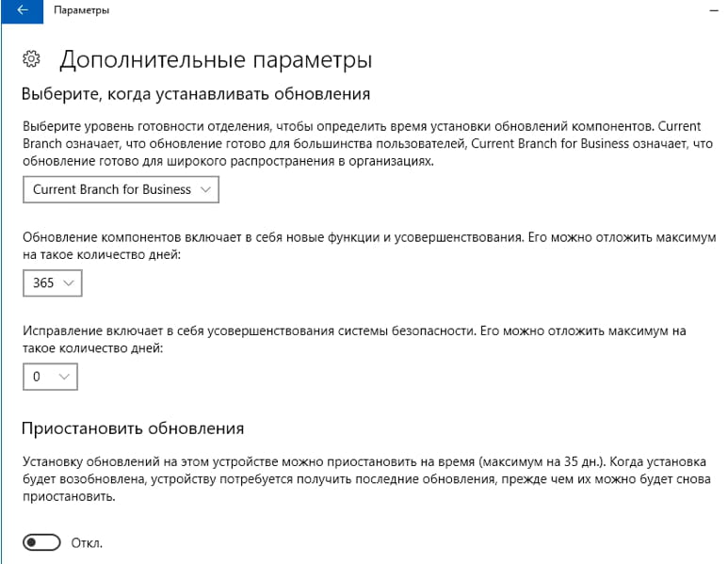Viewport: 728px width, 564px height.
Task: Click the Параметры window title text
Action: click(81, 10)
